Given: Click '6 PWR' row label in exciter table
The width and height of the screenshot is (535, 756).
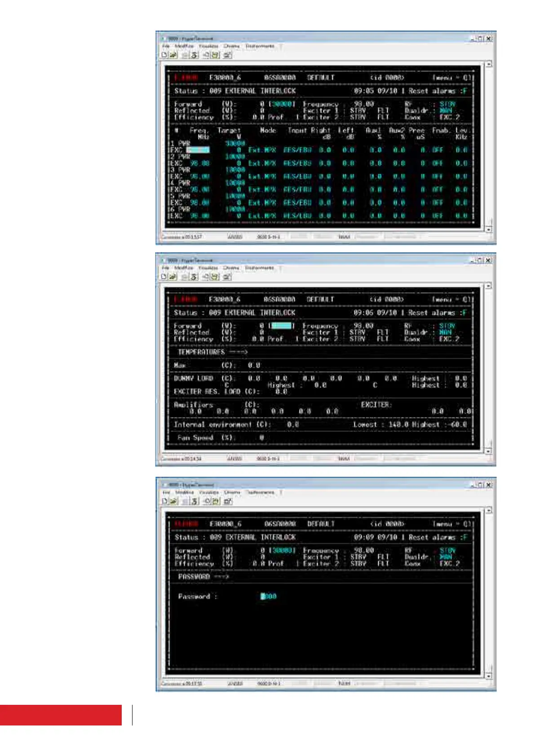Looking at the screenshot, I should (181, 209).
